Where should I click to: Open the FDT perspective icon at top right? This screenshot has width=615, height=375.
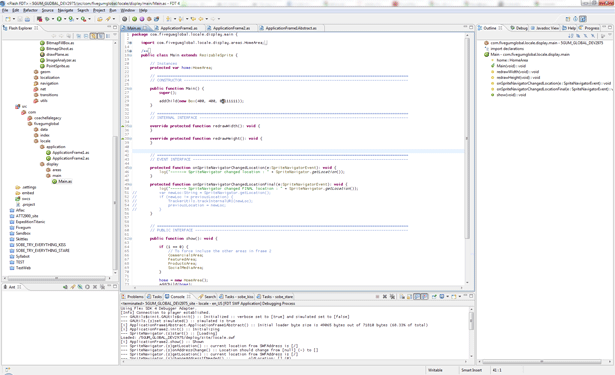point(583,19)
